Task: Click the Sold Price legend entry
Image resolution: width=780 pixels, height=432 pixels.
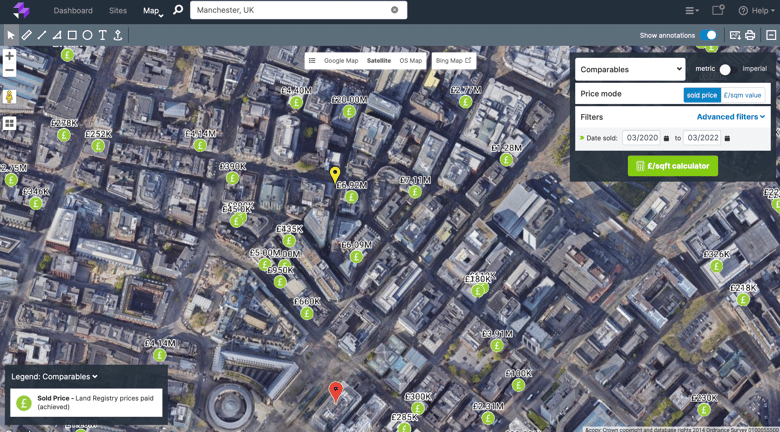Action: point(87,402)
